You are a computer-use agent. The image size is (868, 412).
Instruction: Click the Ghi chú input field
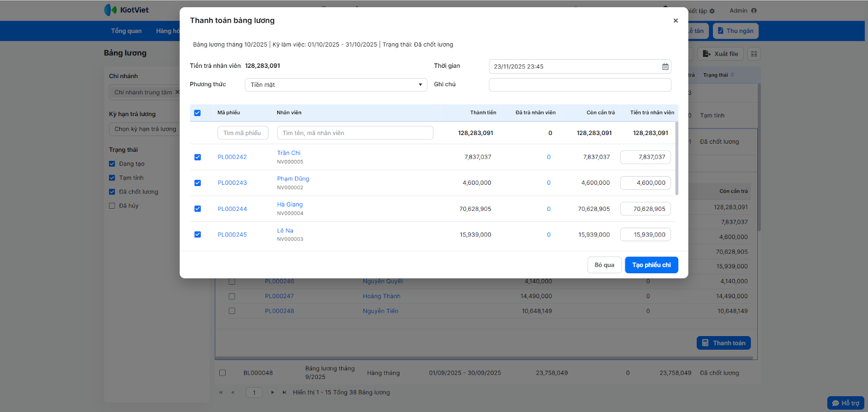579,85
